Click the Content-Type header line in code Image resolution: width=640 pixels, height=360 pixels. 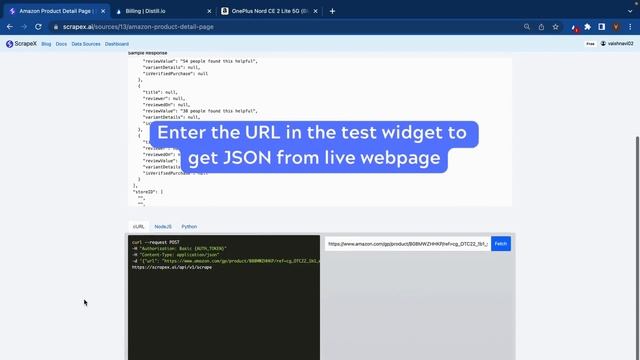[176, 255]
